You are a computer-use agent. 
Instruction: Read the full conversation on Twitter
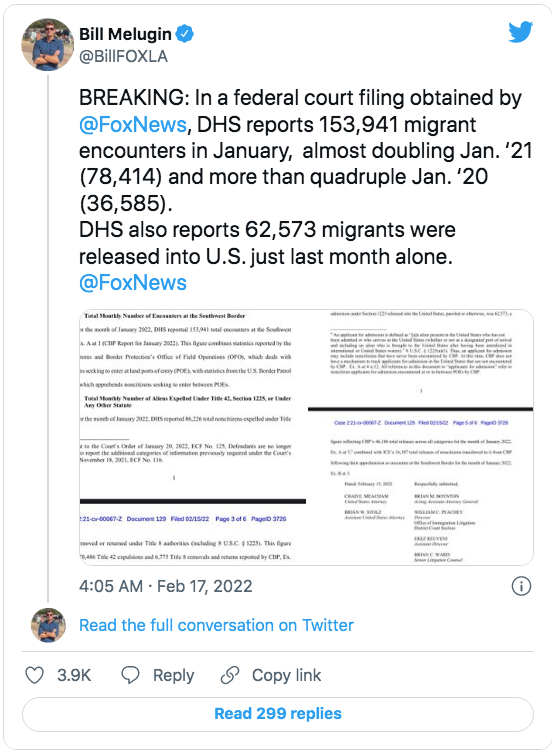216,625
